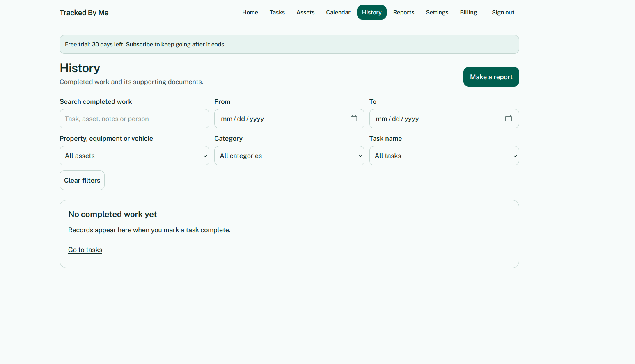Click the Tracked By Me logo
This screenshot has width=635, height=364.
click(x=84, y=13)
